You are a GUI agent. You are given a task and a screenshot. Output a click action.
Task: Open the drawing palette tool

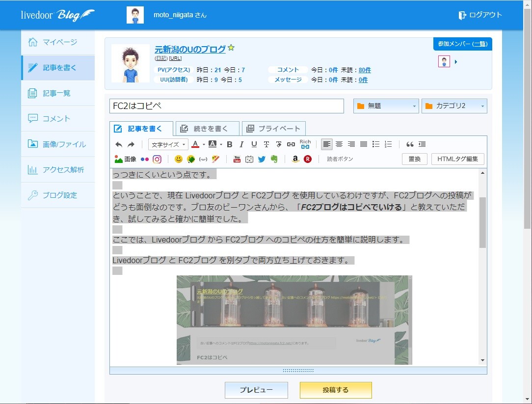coord(215,159)
